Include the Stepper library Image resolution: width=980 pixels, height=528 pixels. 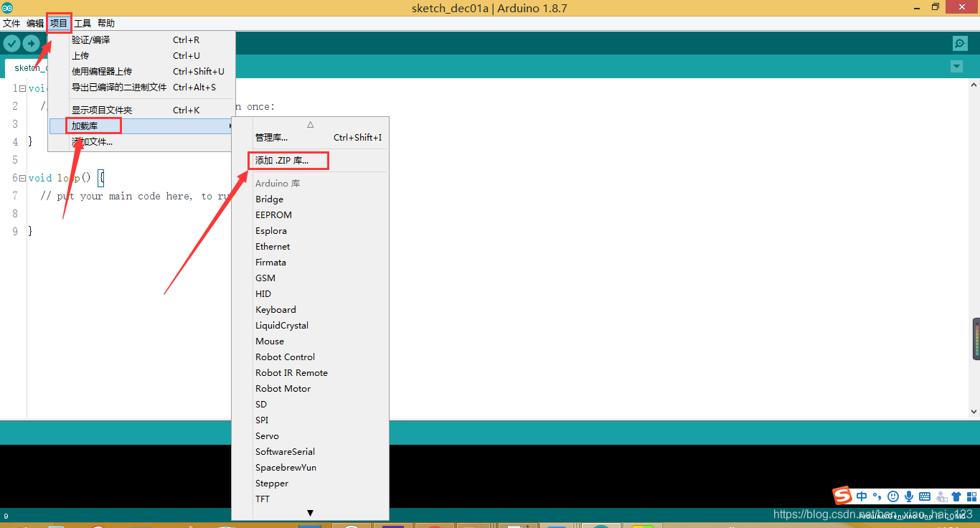[x=310, y=484]
